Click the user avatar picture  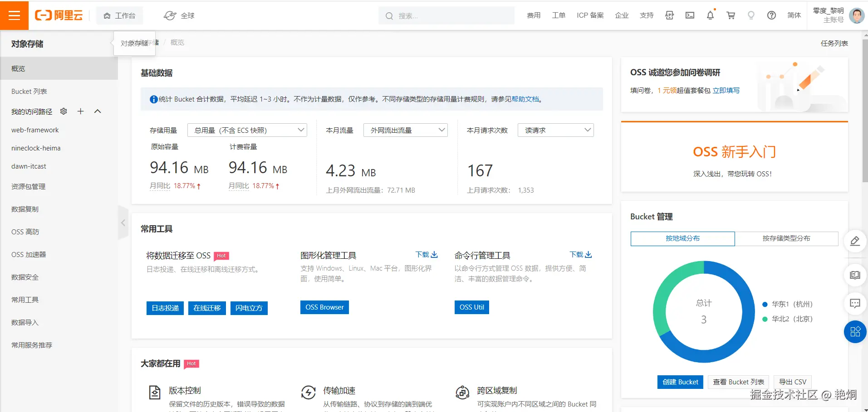coord(857,15)
